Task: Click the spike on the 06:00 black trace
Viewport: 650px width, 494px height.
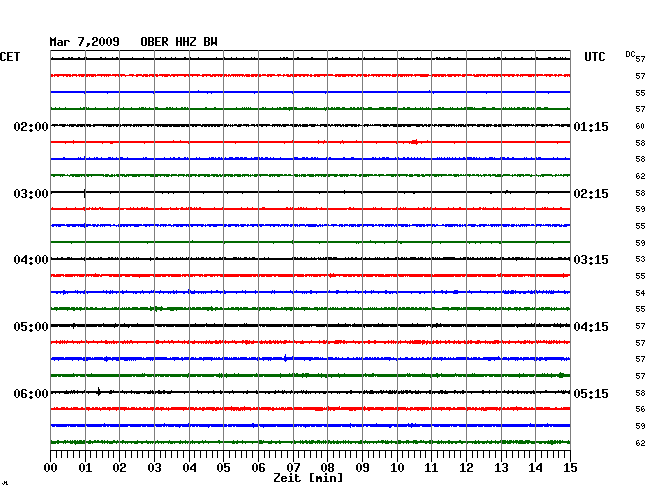Action: coord(99,391)
